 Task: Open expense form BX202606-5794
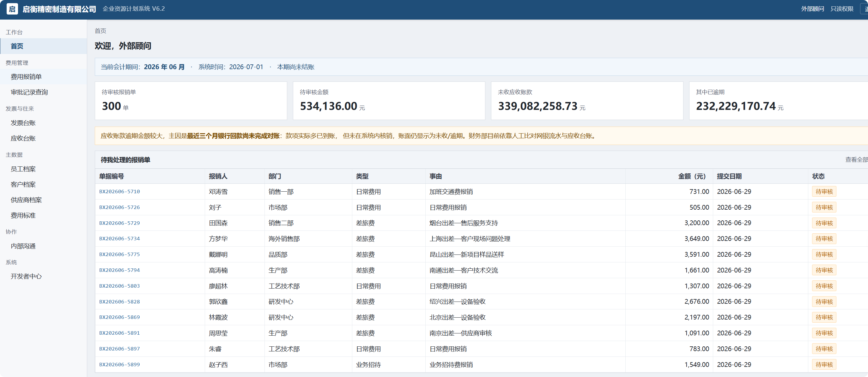(x=119, y=270)
